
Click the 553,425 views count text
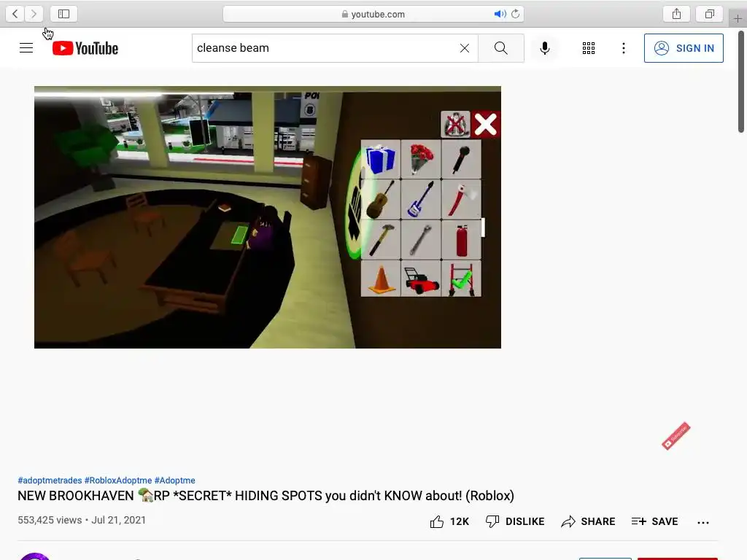(x=50, y=520)
